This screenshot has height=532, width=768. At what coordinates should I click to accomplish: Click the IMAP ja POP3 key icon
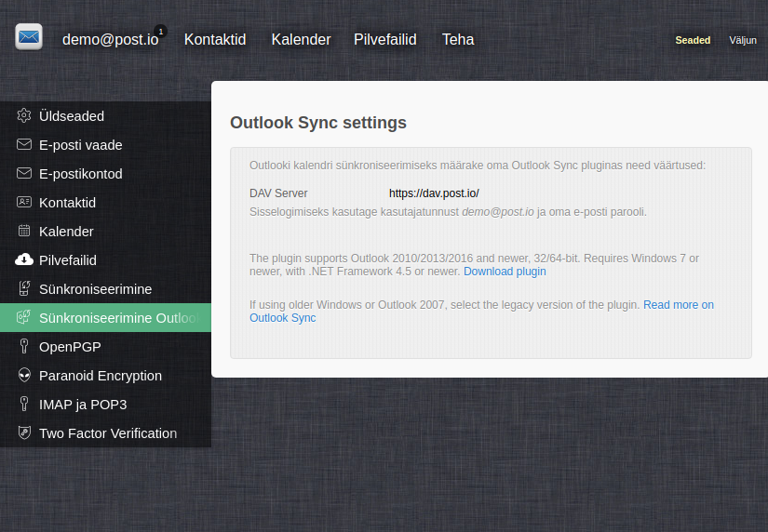pyautogui.click(x=24, y=404)
